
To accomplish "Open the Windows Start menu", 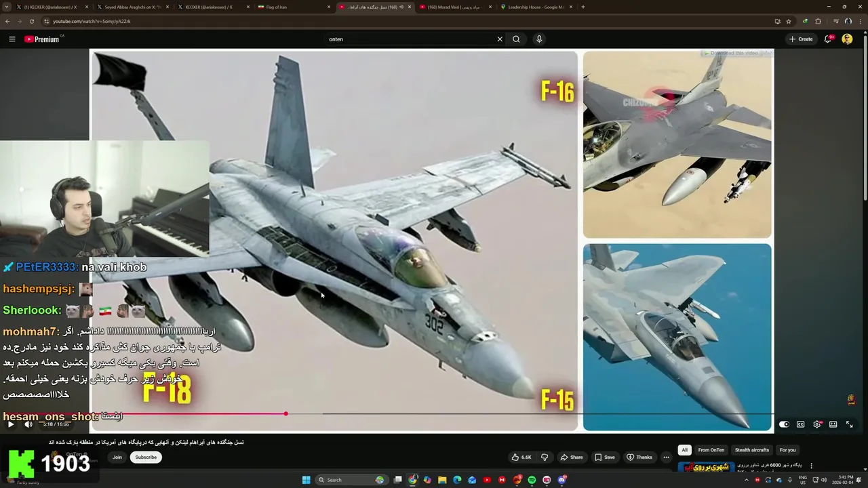I will [x=306, y=480].
